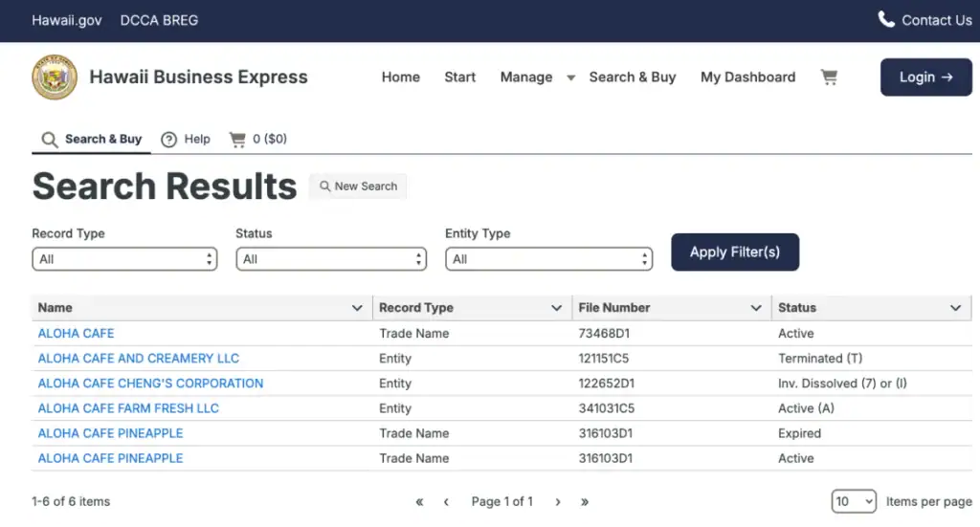Click the 1-6 of 6 items text

(71, 501)
